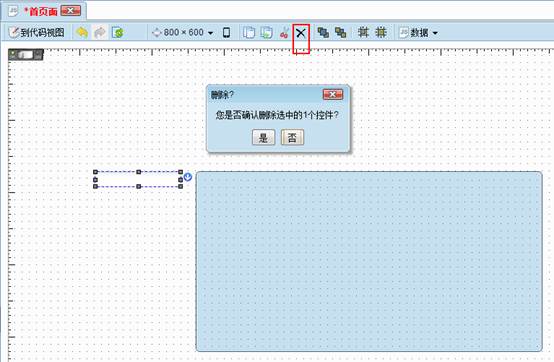The height and width of the screenshot is (362, 554).
Task: Undo the last action
Action: tap(82, 32)
